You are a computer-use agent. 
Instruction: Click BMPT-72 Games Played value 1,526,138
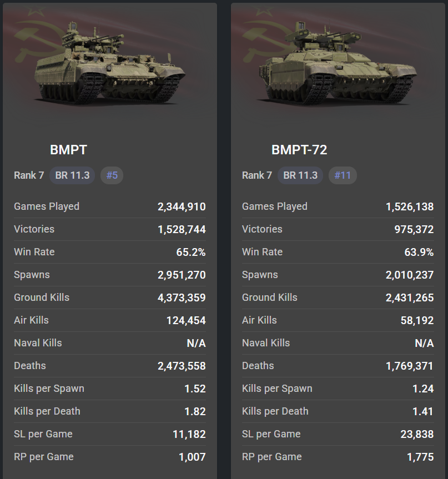pyautogui.click(x=410, y=207)
